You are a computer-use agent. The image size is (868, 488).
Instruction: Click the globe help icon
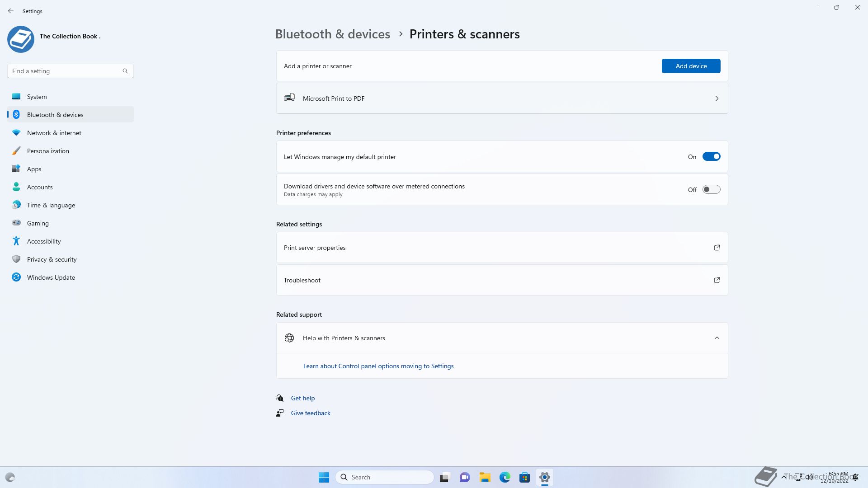coord(289,338)
